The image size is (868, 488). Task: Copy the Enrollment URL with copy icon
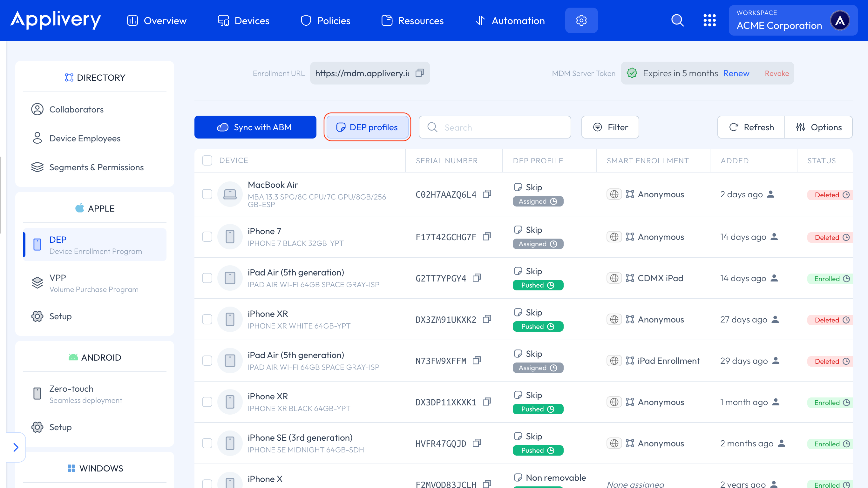pyautogui.click(x=419, y=73)
